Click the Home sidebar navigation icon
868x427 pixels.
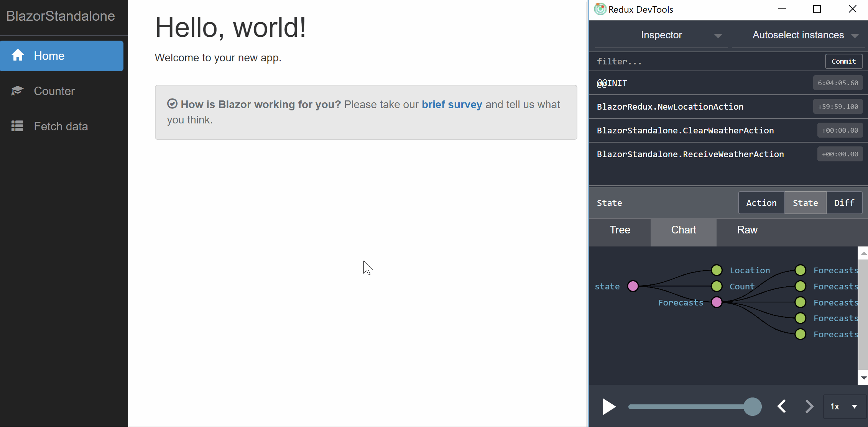(x=19, y=55)
